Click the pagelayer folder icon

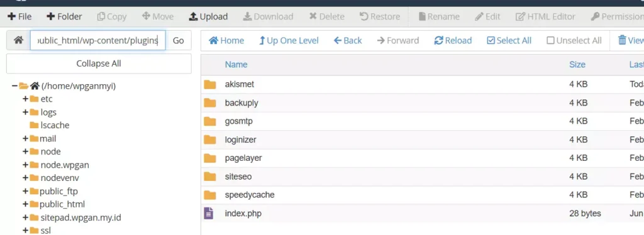click(x=210, y=158)
